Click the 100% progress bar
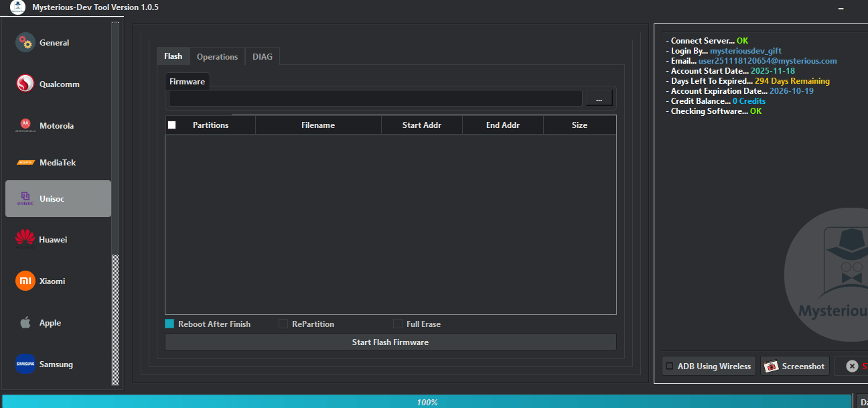 pyautogui.click(x=428, y=402)
